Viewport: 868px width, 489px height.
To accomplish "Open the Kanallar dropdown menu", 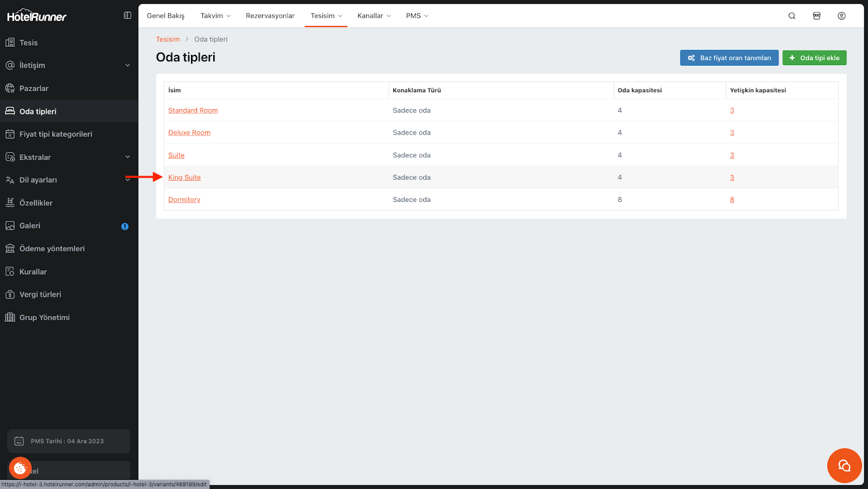I will click(374, 16).
